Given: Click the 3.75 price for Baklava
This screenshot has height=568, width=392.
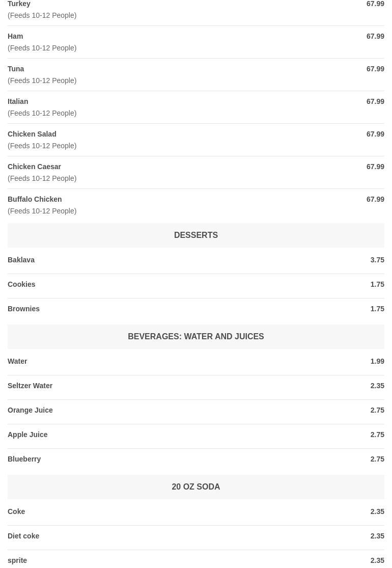Looking at the screenshot, I should (x=377, y=260).
